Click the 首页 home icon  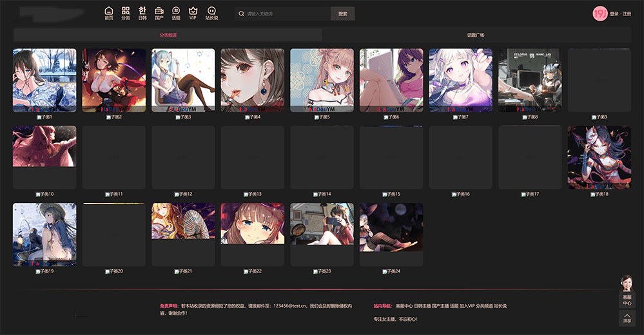tap(108, 13)
